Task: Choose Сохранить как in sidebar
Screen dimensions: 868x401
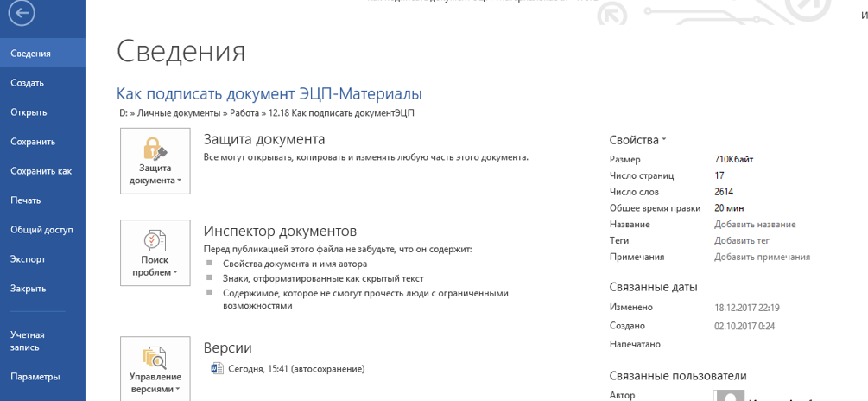Action: tap(41, 171)
